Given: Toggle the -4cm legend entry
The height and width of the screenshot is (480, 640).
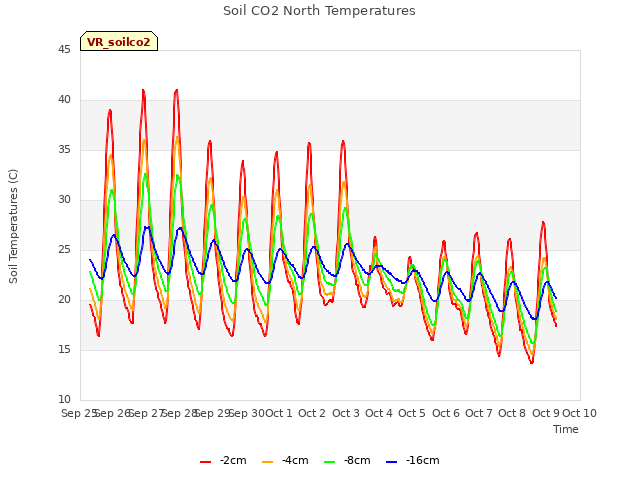Looking at the screenshot, I should tap(285, 460).
